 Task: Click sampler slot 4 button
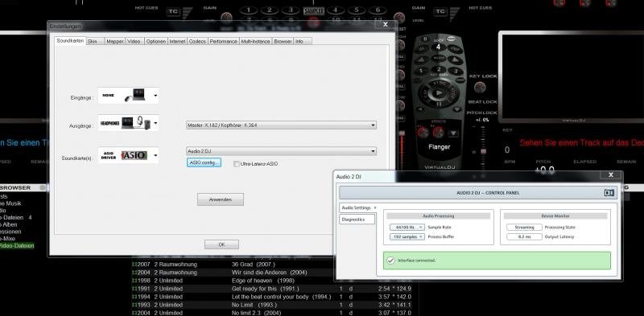coord(336,10)
